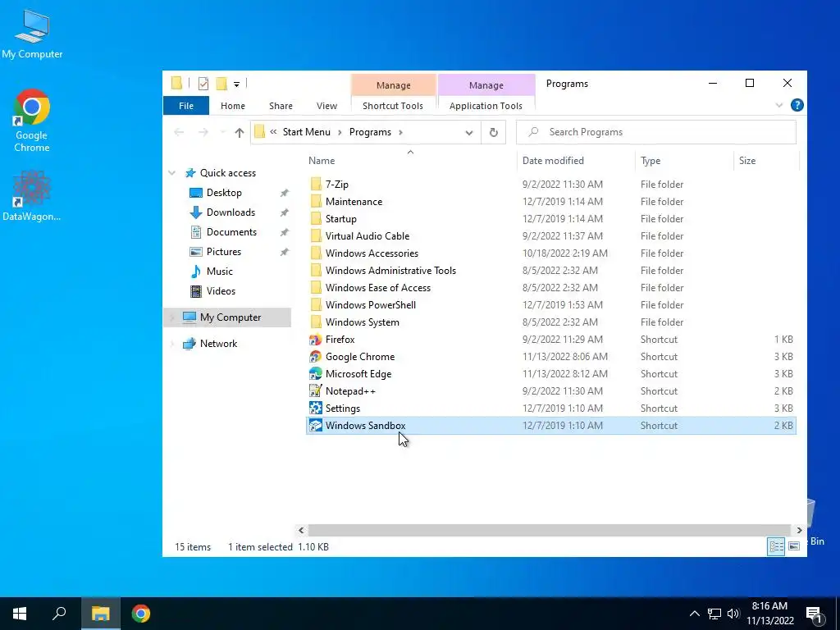This screenshot has width=840, height=630.
Task: Select the Windows PowerShell folder row
Action: pyautogui.click(x=550, y=305)
